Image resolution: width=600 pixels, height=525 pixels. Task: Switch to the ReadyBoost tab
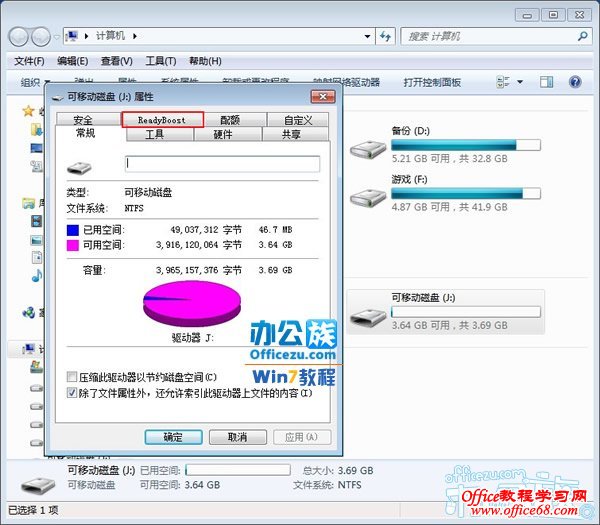click(162, 120)
